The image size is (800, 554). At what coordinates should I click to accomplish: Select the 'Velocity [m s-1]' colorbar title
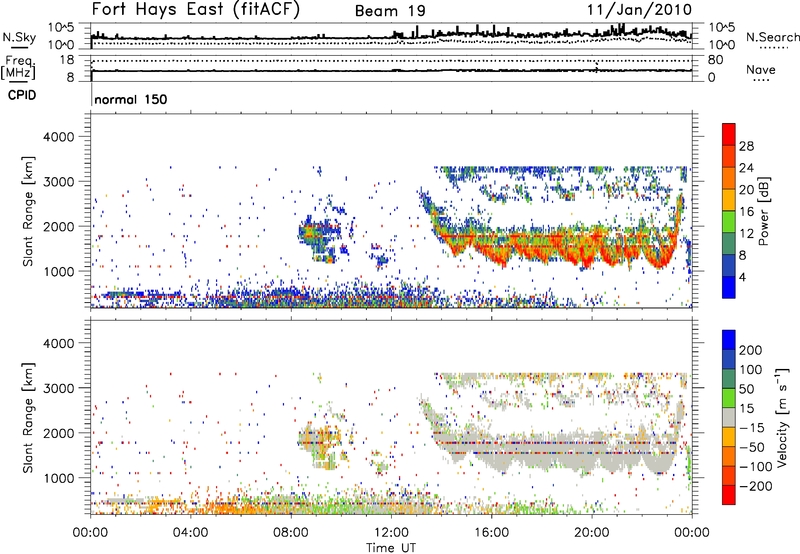[782, 417]
